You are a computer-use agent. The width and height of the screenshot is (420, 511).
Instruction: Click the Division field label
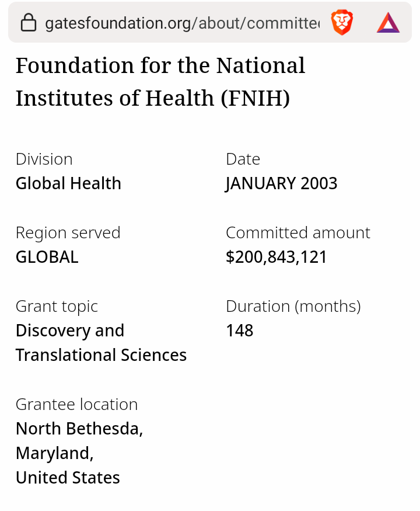click(44, 159)
